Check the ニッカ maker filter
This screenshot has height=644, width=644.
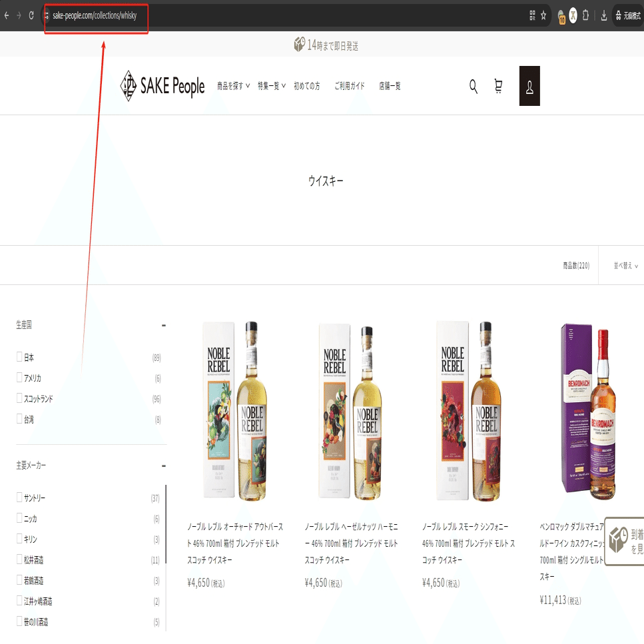click(19, 517)
